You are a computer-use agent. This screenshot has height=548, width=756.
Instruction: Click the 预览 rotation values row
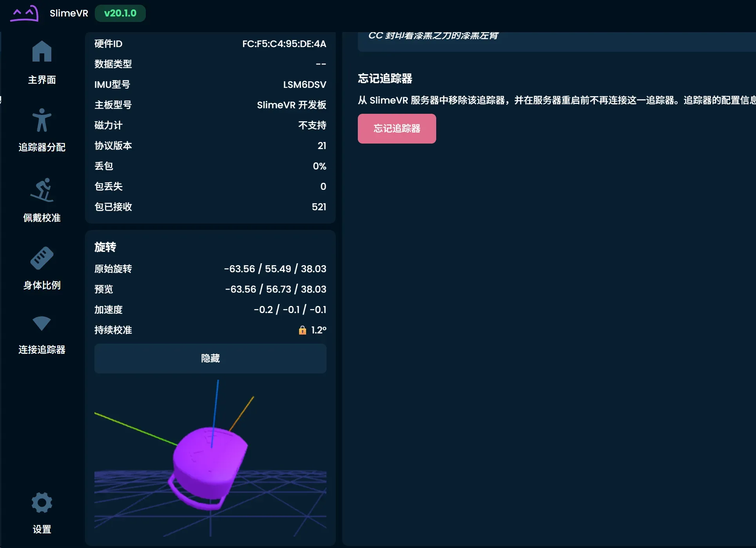click(210, 289)
